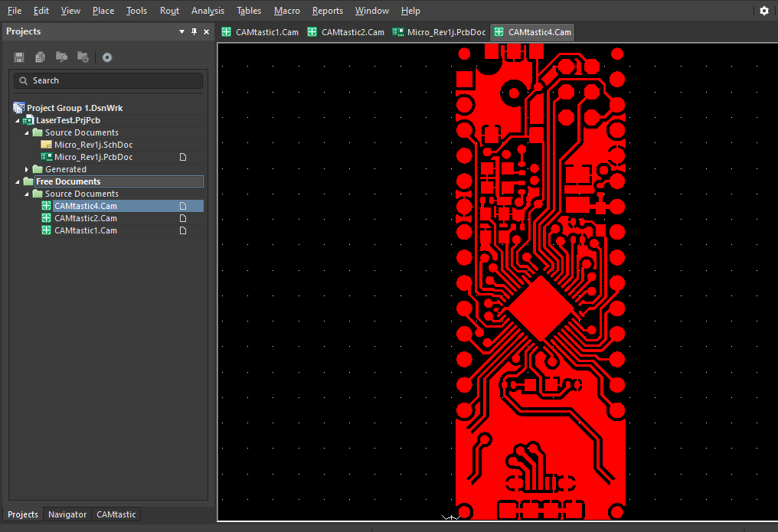Open Projects panel settings gear
The height and width of the screenshot is (532, 778).
pos(107,57)
